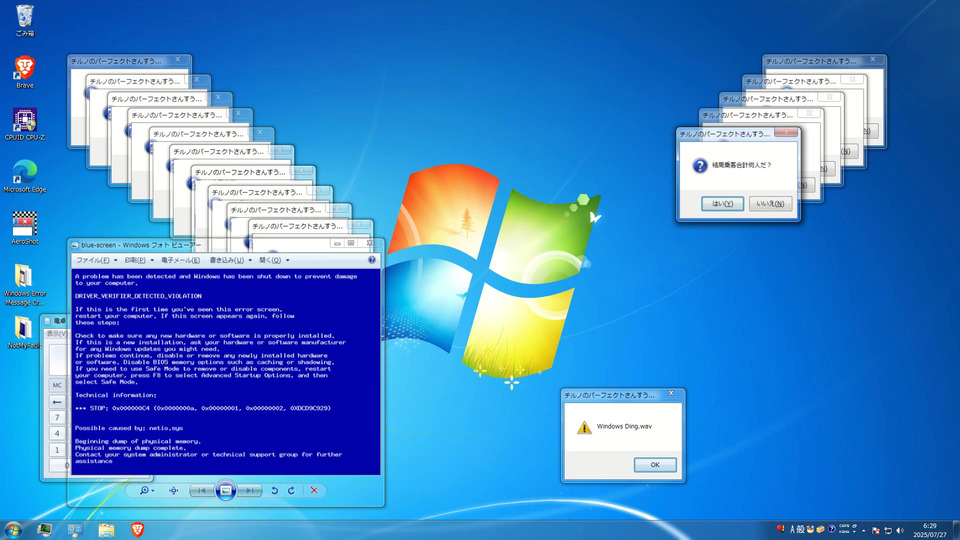Click the Windows Ding.wav message text

624,427
